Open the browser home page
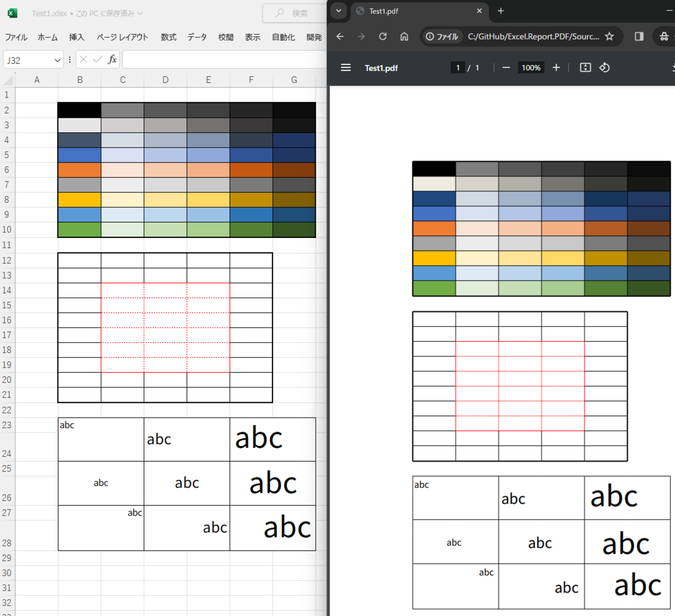Viewport: 675px width, 616px height. 404,36
